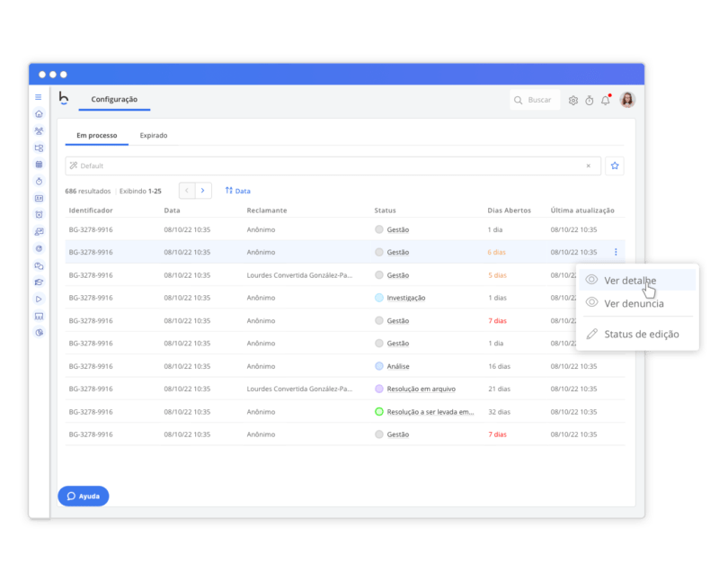Sort the list by Data
Screen dimensions: 728x582
coord(238,191)
